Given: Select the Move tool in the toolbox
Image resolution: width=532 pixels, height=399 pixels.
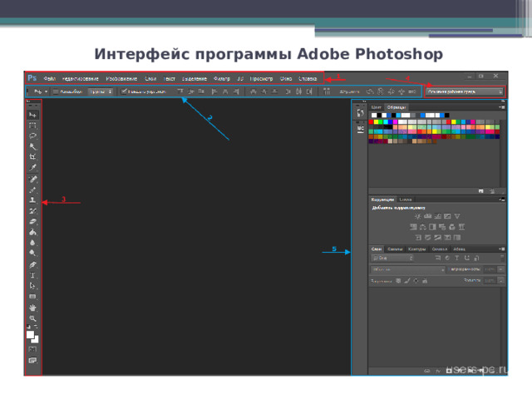Looking at the screenshot, I should point(32,115).
